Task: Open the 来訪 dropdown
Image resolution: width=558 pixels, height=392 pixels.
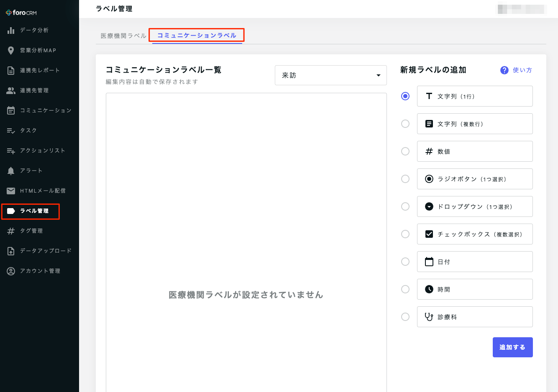Action: point(330,75)
